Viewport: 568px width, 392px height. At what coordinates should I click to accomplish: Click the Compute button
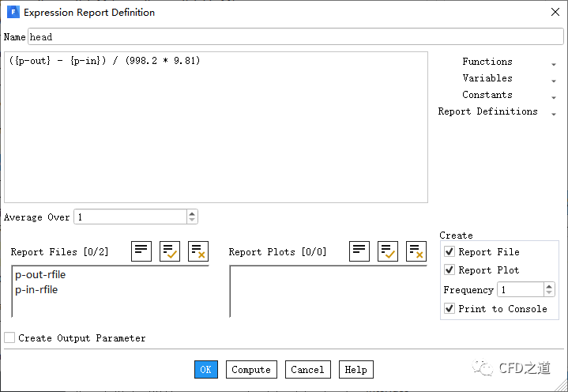click(x=251, y=369)
